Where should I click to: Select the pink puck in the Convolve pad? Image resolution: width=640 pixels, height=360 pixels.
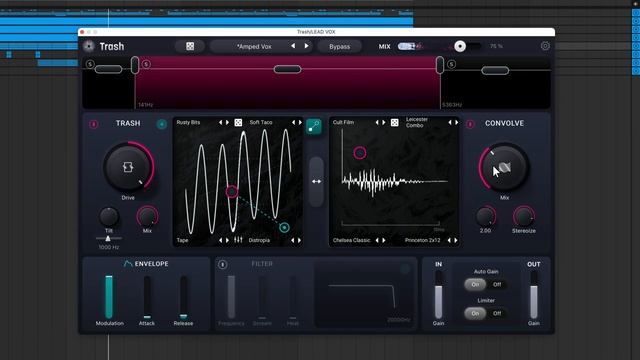(360, 153)
